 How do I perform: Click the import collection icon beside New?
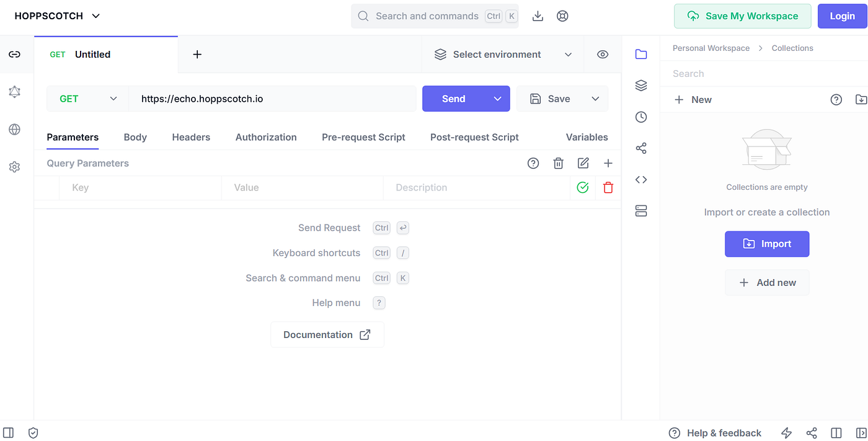861,99
